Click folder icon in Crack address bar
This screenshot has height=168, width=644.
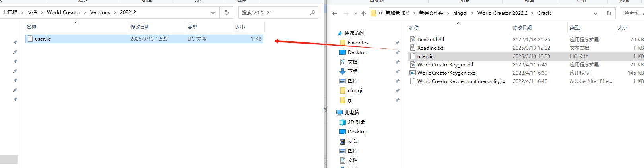pyautogui.click(x=373, y=13)
